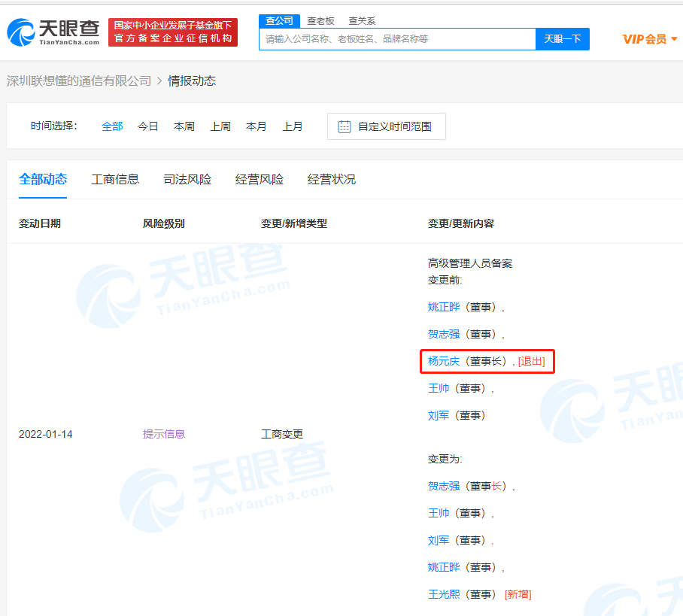683x616 pixels.
Task: Click the 变更/新增类型 column header
Action: (x=294, y=223)
